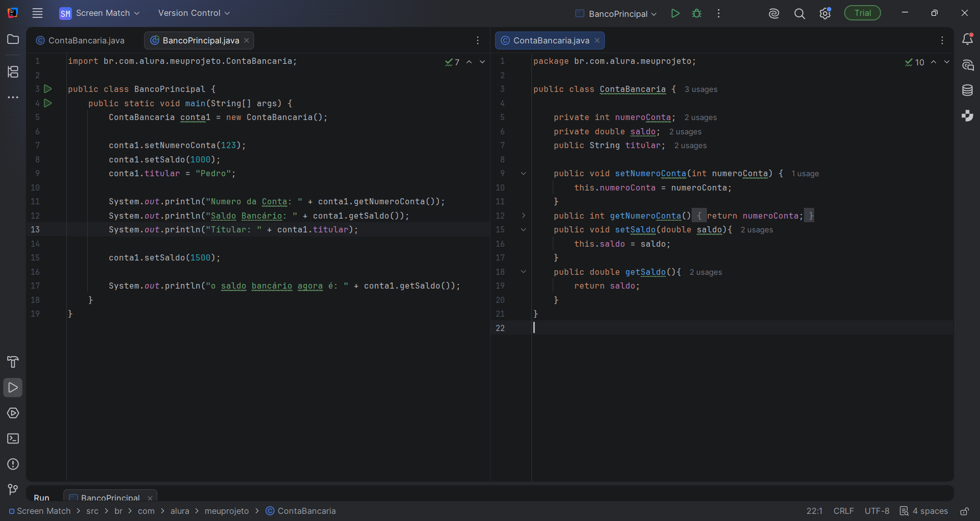This screenshot has width=980, height=521.
Task: Open BancoPrincipal run configuration dropdown
Action: (616, 14)
